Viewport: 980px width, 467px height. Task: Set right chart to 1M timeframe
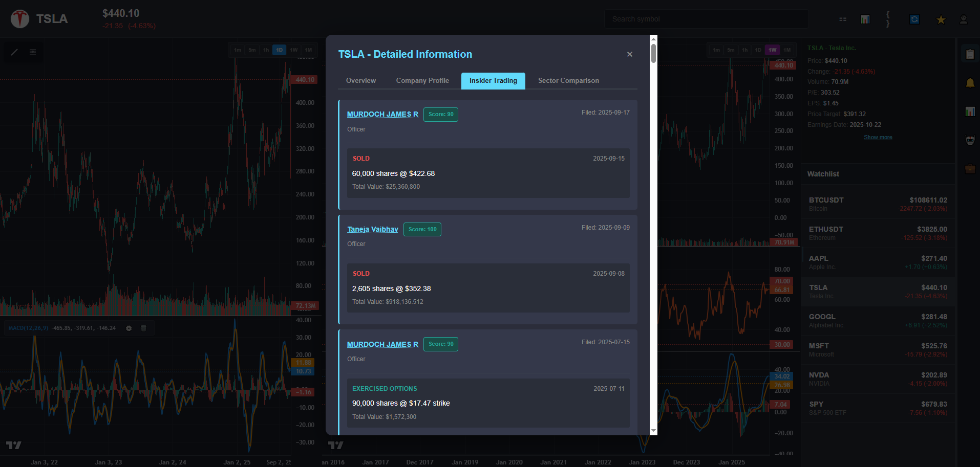tap(787, 50)
